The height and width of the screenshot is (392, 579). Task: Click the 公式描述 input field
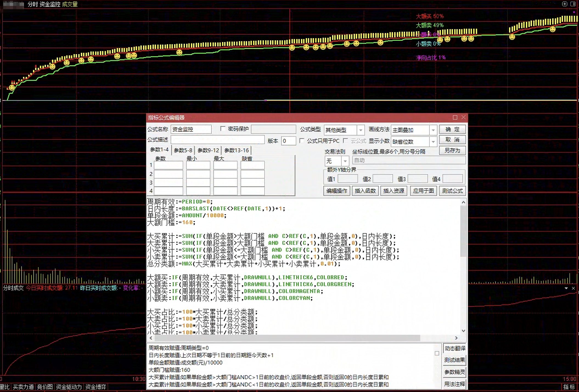(x=218, y=140)
